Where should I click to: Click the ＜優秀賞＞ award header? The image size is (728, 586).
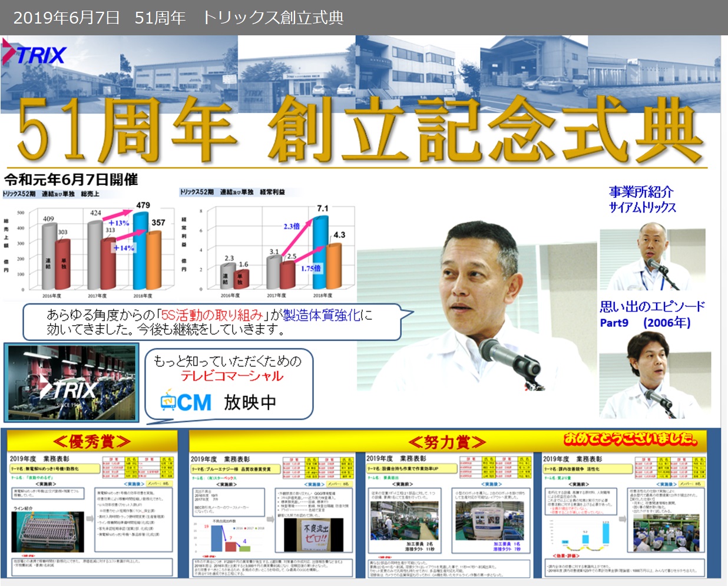pos(92,441)
